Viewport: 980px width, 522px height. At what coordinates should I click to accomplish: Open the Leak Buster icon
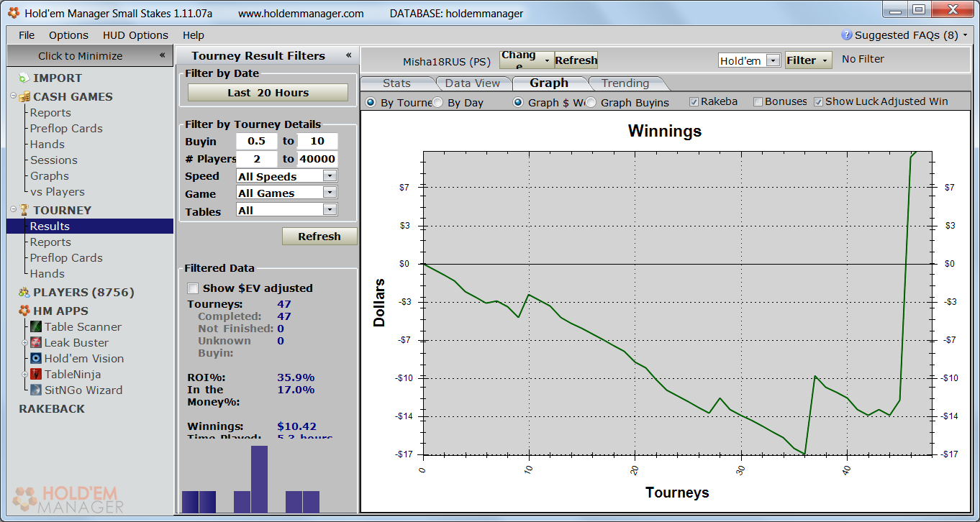[36, 343]
